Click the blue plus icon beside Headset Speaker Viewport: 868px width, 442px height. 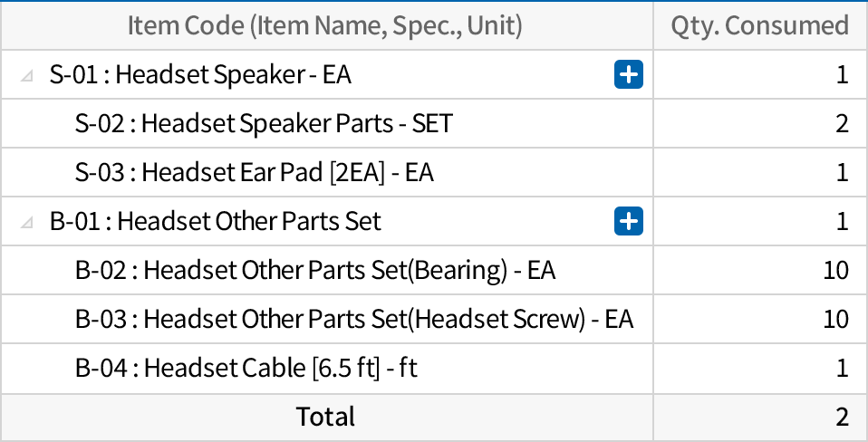pyautogui.click(x=628, y=74)
